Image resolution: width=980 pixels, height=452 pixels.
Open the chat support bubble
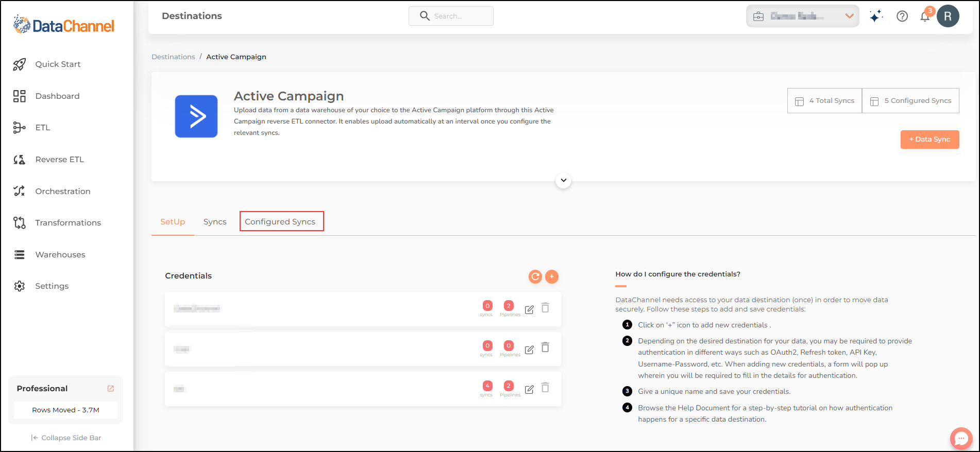click(x=961, y=439)
